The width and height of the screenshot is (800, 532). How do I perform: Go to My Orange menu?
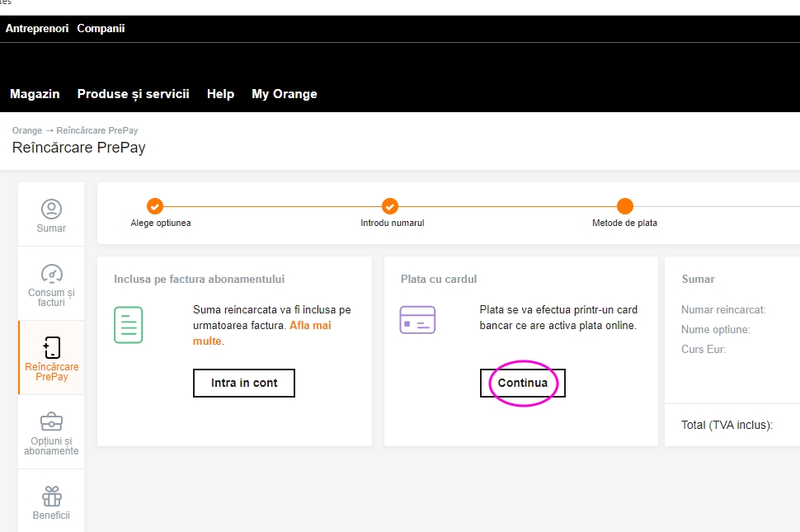pyautogui.click(x=284, y=94)
